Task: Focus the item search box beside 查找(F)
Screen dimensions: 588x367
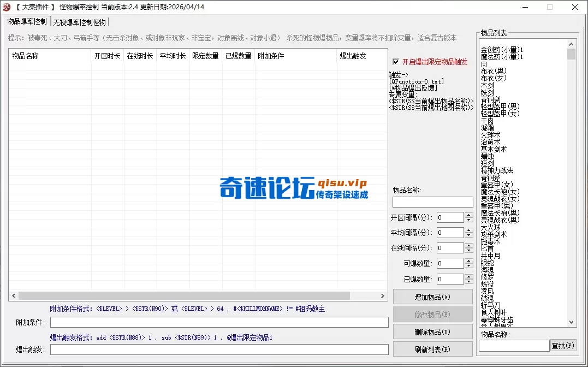Action: tap(514, 346)
